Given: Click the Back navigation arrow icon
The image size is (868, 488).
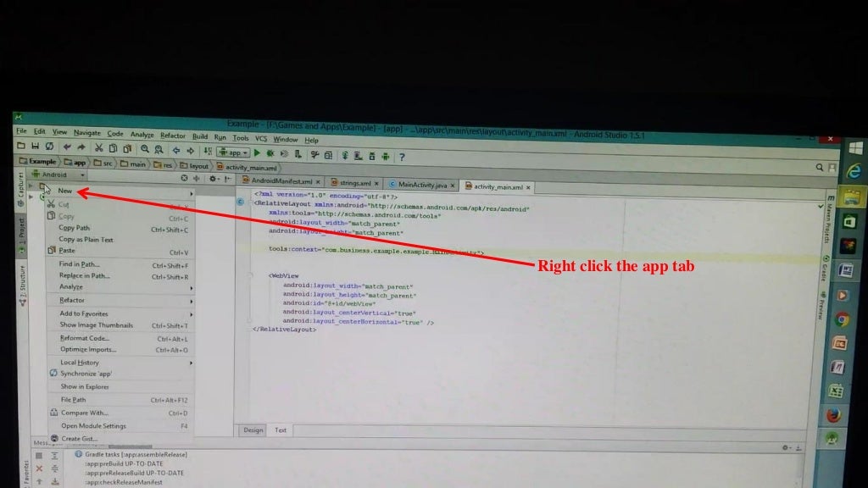Looking at the screenshot, I should [176, 150].
